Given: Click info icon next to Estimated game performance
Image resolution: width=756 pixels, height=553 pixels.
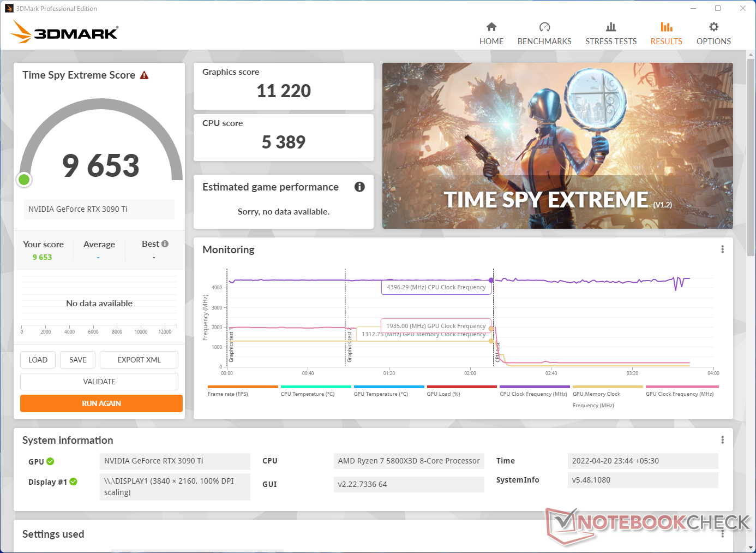Looking at the screenshot, I should (x=359, y=187).
